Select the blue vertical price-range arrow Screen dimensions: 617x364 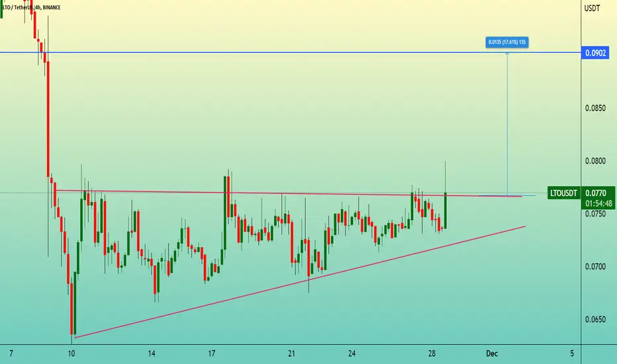pyautogui.click(x=507, y=124)
